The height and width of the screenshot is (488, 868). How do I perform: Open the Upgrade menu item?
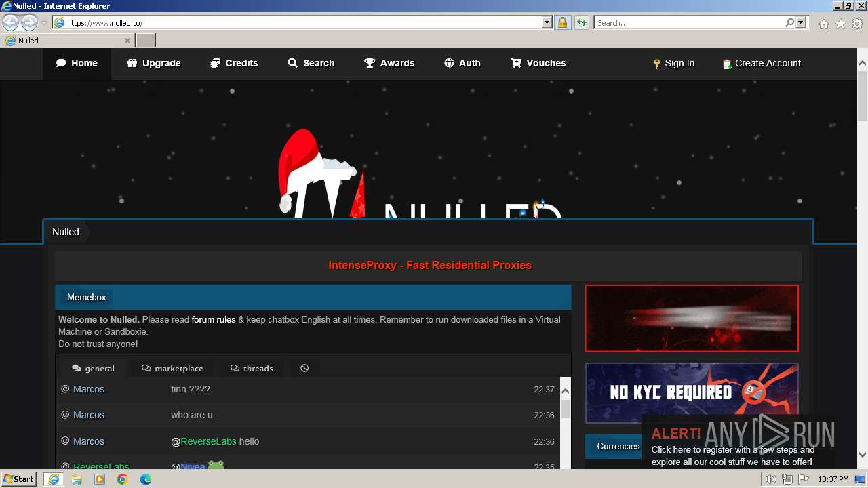(x=154, y=63)
